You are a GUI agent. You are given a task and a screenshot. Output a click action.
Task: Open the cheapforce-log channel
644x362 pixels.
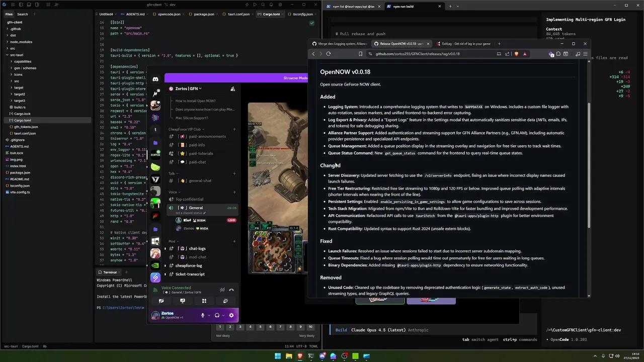coord(189,265)
